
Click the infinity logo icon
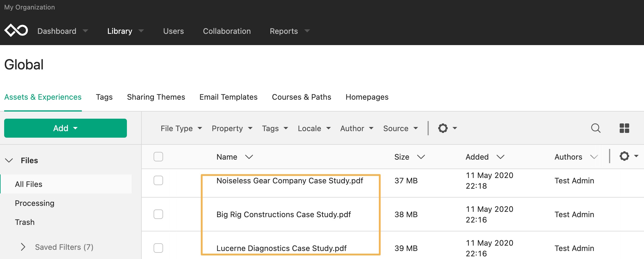(x=16, y=30)
